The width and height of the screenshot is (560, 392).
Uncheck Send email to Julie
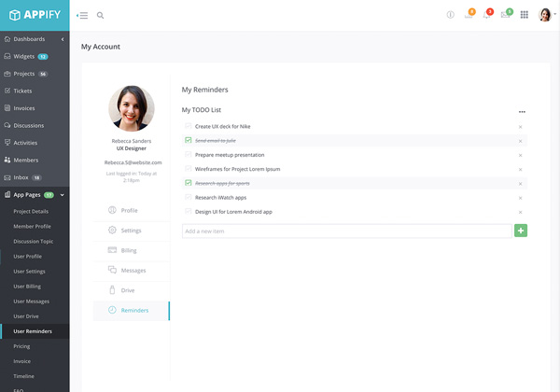[189, 140]
